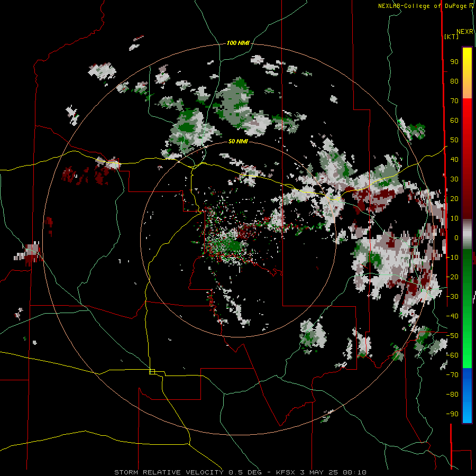Screen dimensions: 476x476
Task: Click the "[KT]" unit label
Action: (x=452, y=36)
